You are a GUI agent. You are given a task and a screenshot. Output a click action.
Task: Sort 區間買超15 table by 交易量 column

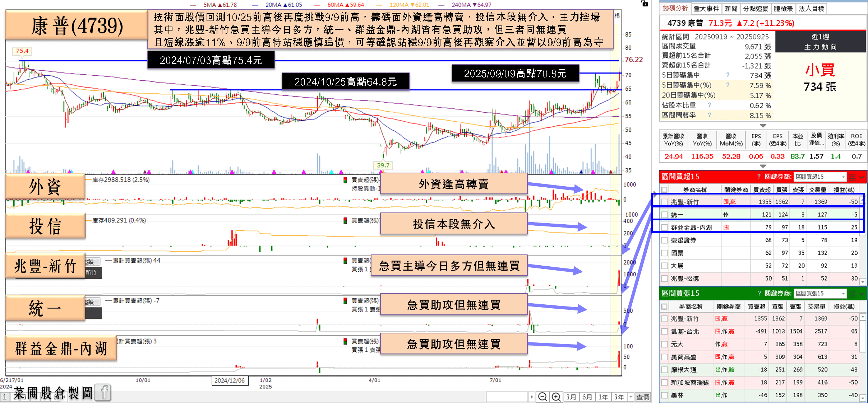(817, 190)
